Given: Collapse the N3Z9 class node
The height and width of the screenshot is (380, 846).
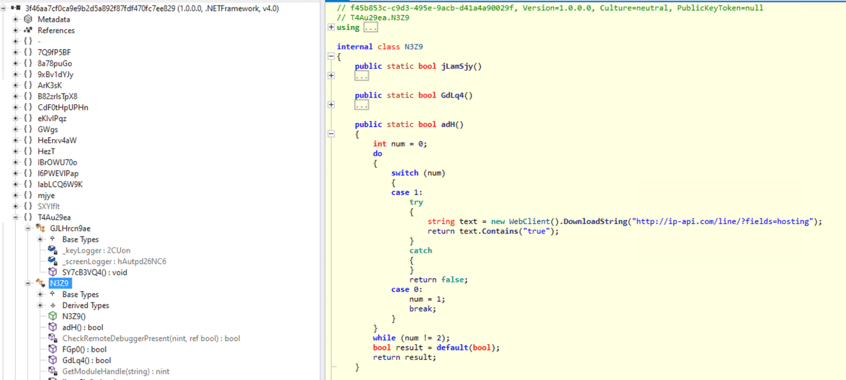Looking at the screenshot, I should pos(29,283).
